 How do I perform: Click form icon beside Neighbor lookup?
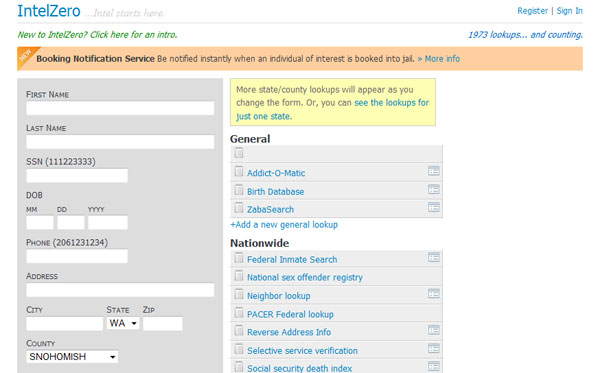(434, 294)
